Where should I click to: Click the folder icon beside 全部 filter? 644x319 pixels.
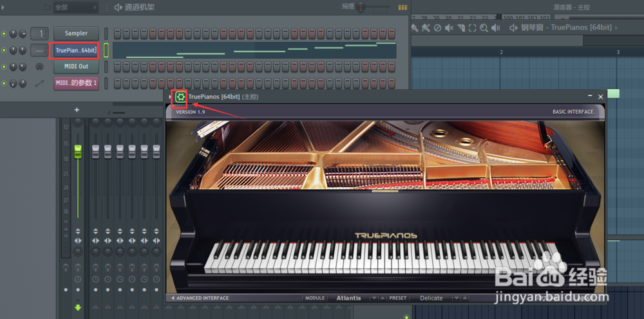(47, 7)
